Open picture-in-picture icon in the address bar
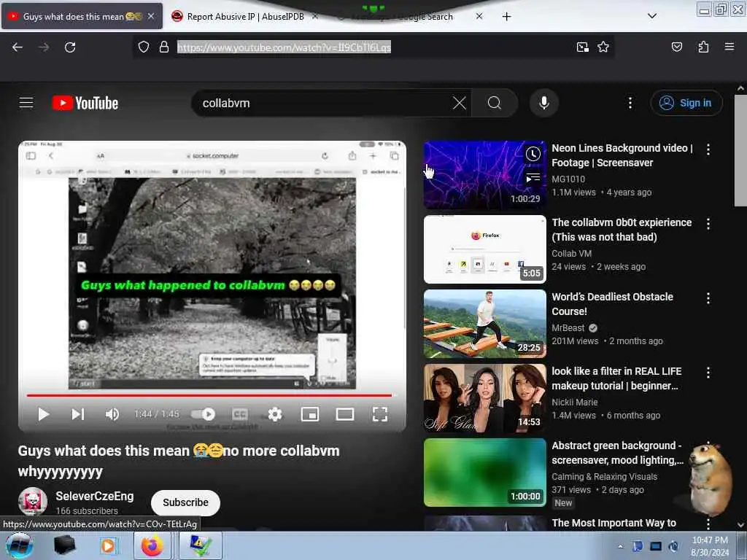Image resolution: width=747 pixels, height=560 pixels. pos(582,47)
